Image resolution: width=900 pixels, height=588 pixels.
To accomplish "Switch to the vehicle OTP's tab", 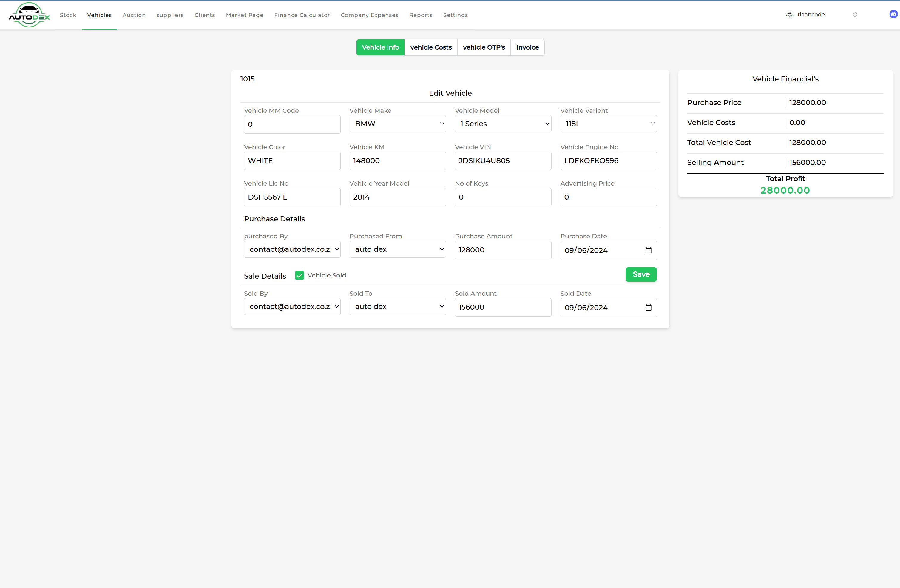I will point(484,47).
